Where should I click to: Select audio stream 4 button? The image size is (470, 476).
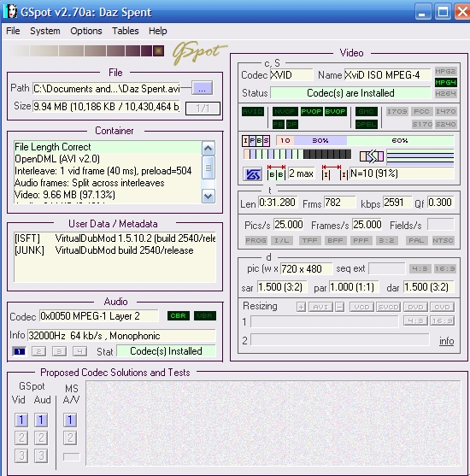(x=79, y=351)
